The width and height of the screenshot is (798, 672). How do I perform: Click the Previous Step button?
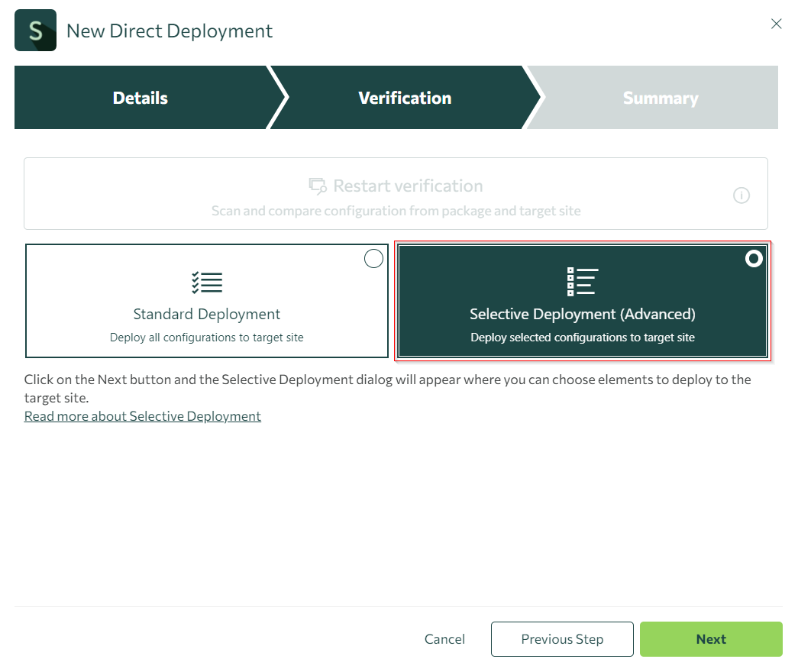(x=562, y=639)
